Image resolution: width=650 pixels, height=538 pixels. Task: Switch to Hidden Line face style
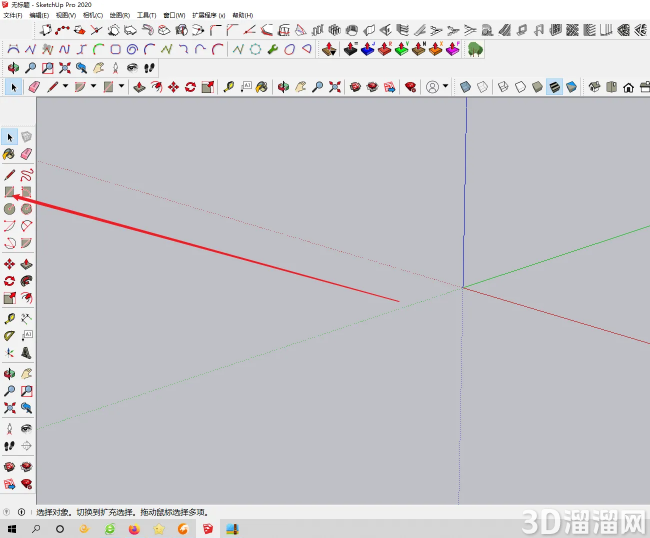tap(520, 87)
